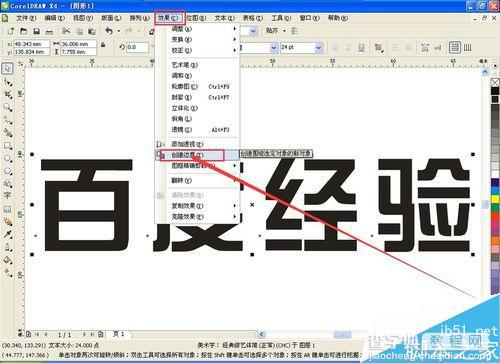Select the Outline pen tool
Viewport: 500px width, 363px height.
pos(7,247)
